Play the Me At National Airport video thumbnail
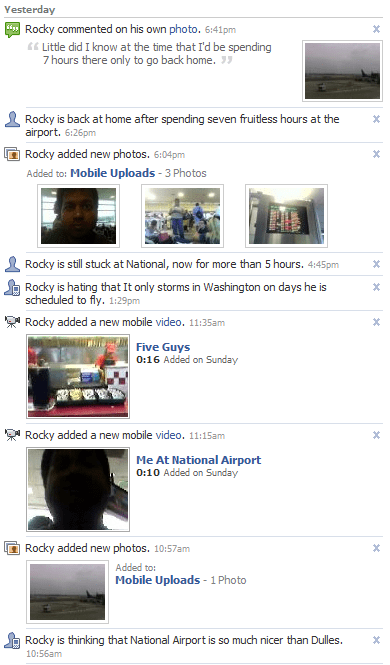 point(78,489)
